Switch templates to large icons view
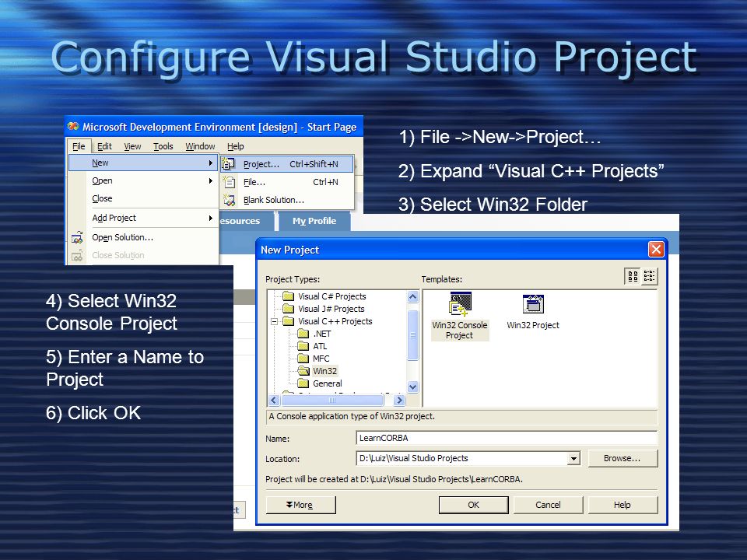The height and width of the screenshot is (560, 747). [633, 276]
